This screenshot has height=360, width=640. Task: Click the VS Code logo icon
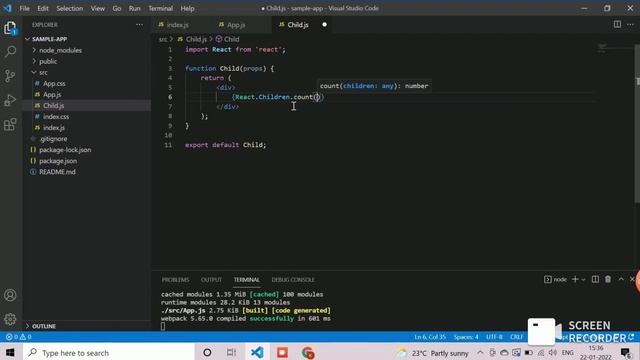point(8,8)
